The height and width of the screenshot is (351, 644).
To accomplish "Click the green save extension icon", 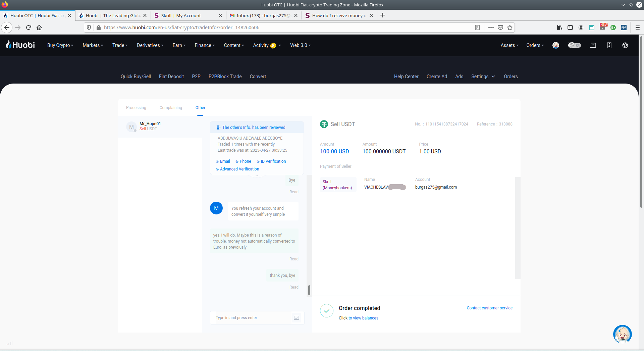I will (x=592, y=28).
